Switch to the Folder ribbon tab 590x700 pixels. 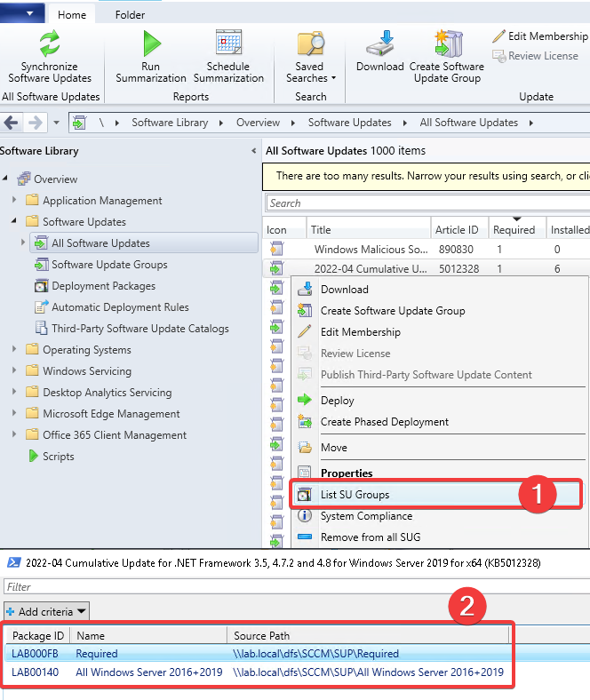[x=130, y=15]
